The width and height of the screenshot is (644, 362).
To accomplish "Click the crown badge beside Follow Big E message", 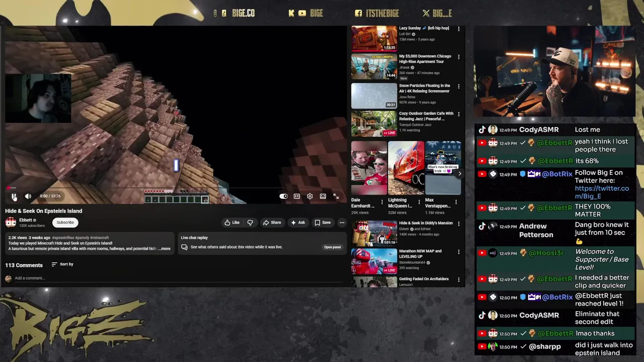I will (534, 174).
